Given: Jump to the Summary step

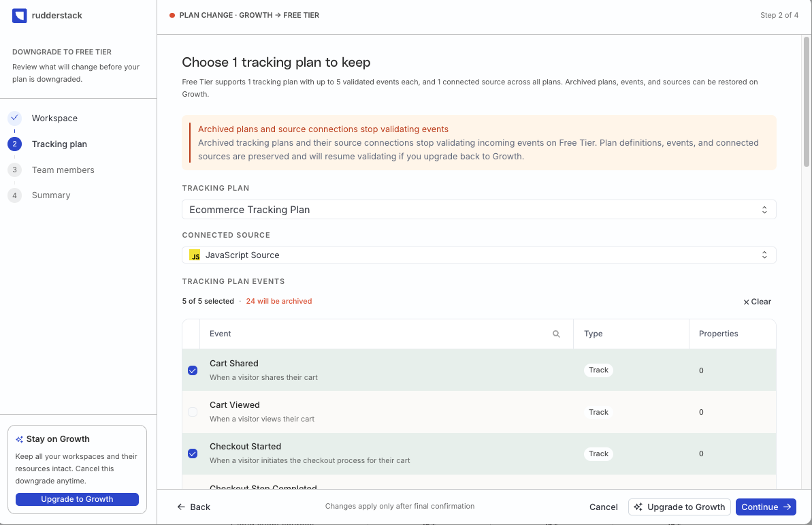Looking at the screenshot, I should pyautogui.click(x=51, y=195).
